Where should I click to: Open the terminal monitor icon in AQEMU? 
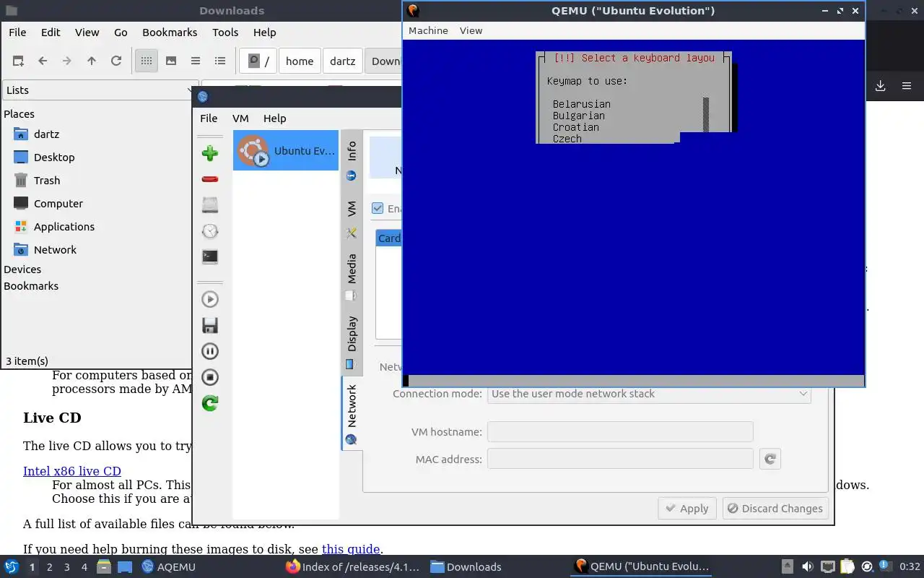click(x=210, y=256)
